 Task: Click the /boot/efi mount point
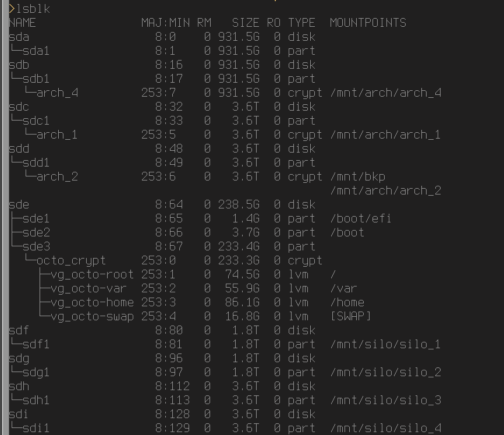pyautogui.click(x=361, y=218)
